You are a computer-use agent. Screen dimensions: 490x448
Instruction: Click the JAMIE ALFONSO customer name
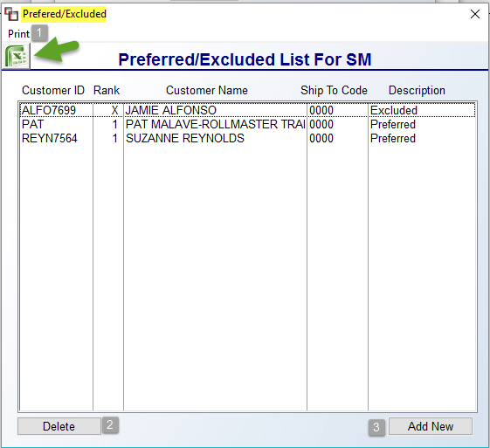171,110
